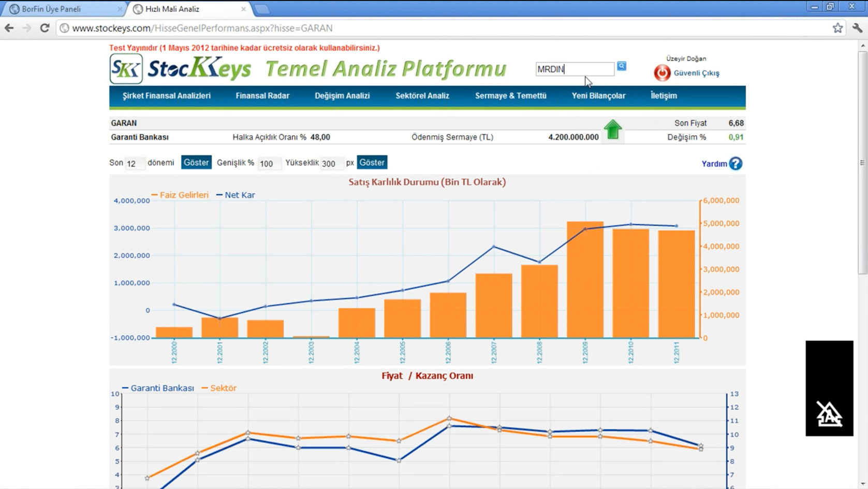The image size is (868, 489).
Task: Click the 12.2007 orange bar
Action: pyautogui.click(x=494, y=306)
